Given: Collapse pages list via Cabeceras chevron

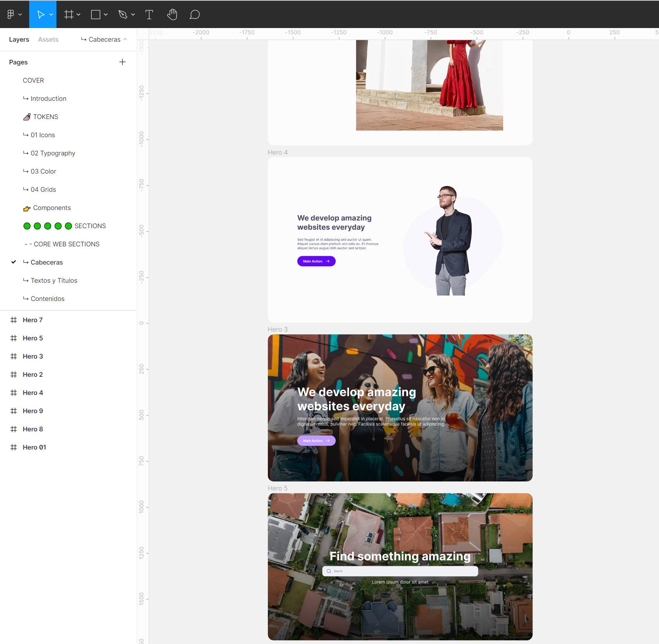Looking at the screenshot, I should coord(125,39).
